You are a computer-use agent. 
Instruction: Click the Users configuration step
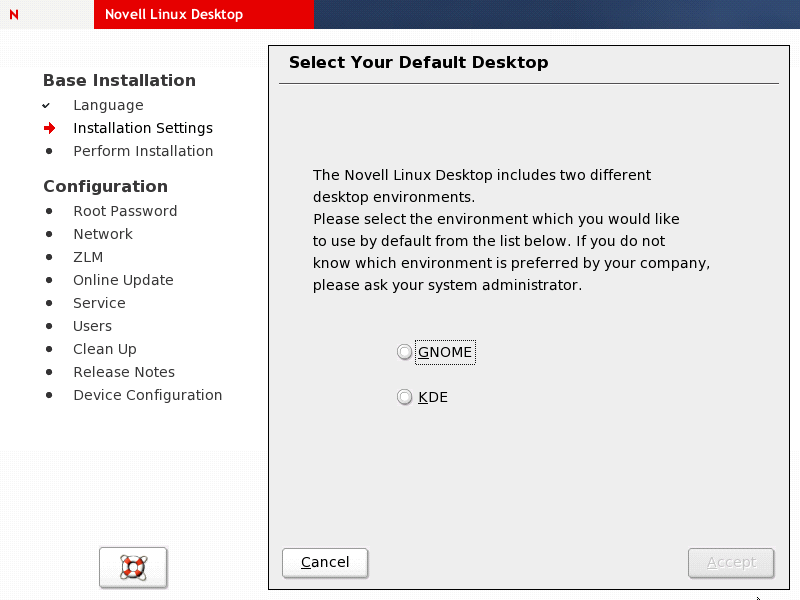[92, 326]
